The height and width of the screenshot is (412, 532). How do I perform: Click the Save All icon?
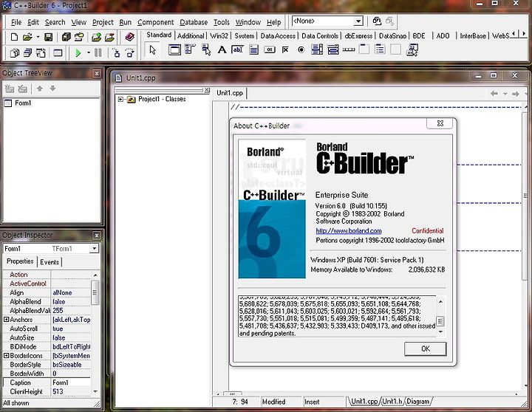(66, 37)
